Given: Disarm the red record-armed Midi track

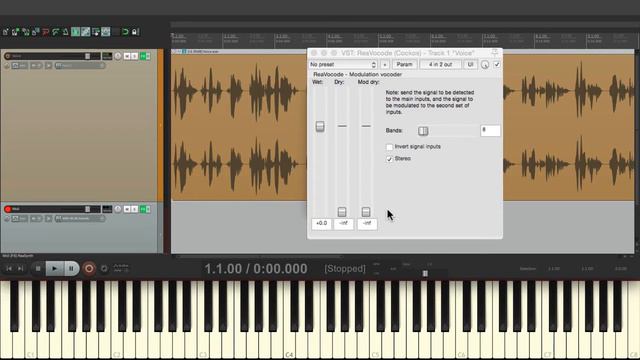Looking at the screenshot, I should click(x=7, y=209).
